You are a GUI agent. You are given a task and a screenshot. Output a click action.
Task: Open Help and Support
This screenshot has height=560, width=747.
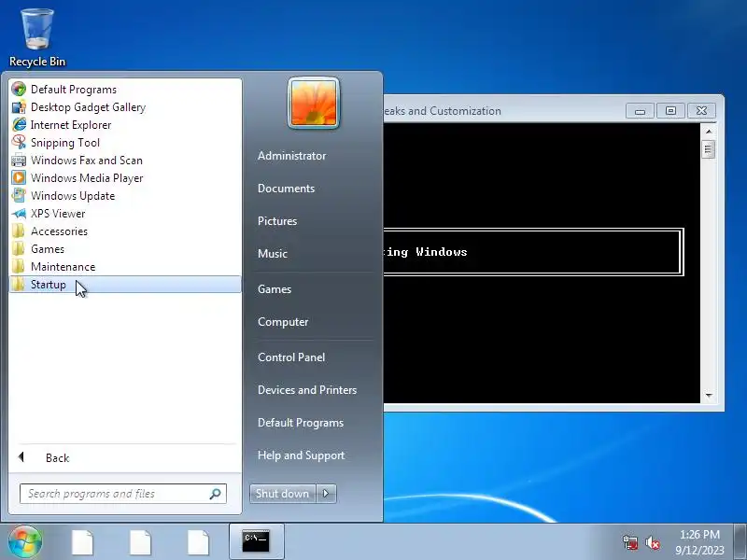(x=301, y=455)
